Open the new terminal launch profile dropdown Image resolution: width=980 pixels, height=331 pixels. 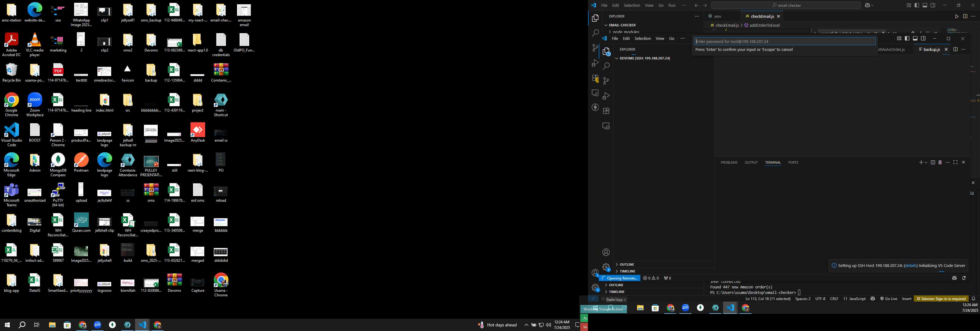(926, 162)
